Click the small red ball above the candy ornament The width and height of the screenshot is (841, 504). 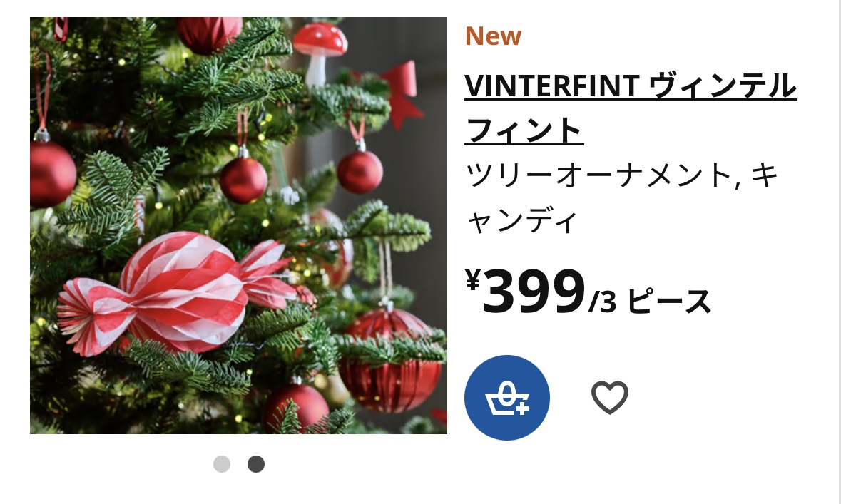[x=243, y=180]
